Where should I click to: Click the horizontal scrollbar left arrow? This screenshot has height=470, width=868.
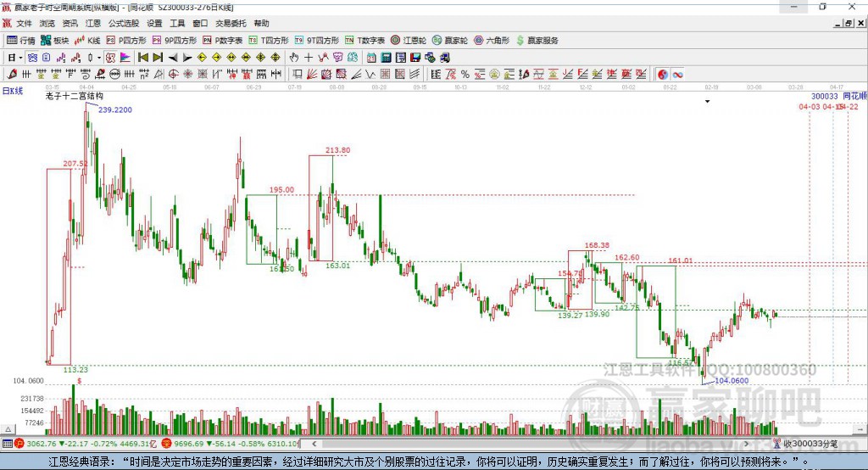coord(314,444)
